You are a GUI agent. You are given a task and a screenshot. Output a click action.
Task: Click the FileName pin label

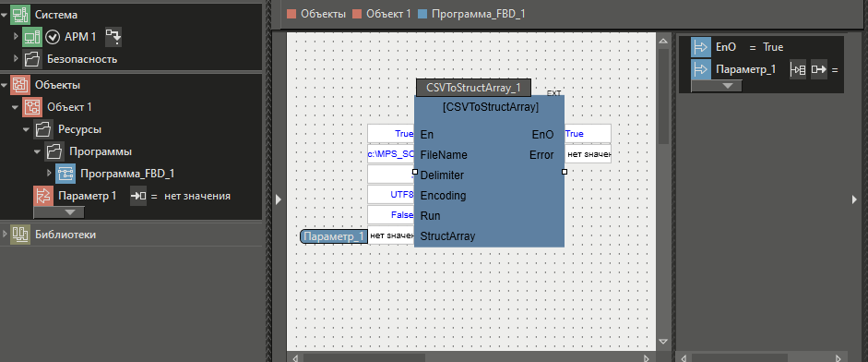tap(444, 154)
